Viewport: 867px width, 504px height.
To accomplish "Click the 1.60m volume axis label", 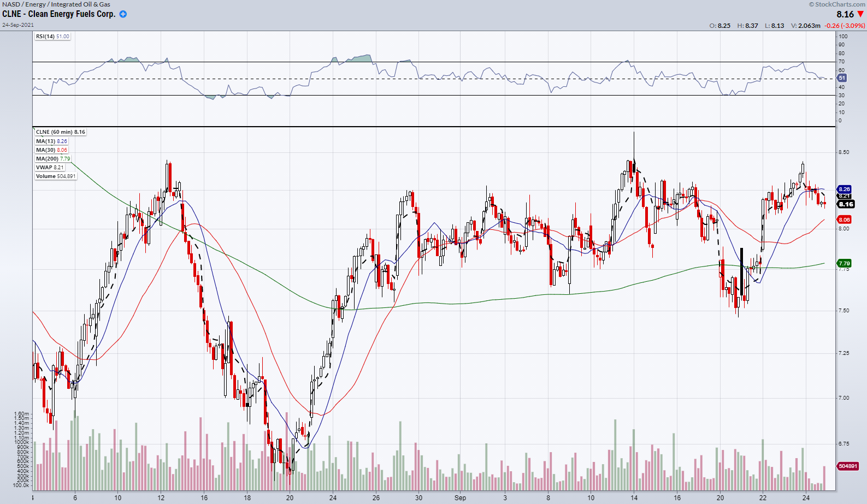I will [x=22, y=414].
